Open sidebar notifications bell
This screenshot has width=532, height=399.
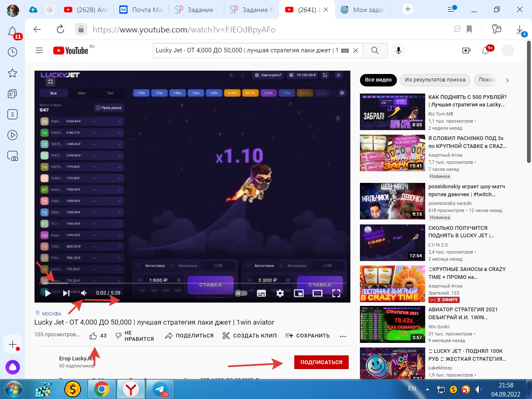(x=12, y=32)
